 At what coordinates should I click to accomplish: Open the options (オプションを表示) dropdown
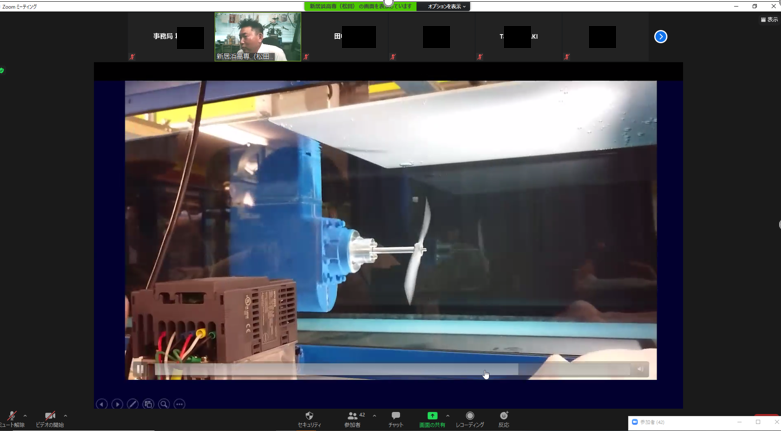coord(447,6)
